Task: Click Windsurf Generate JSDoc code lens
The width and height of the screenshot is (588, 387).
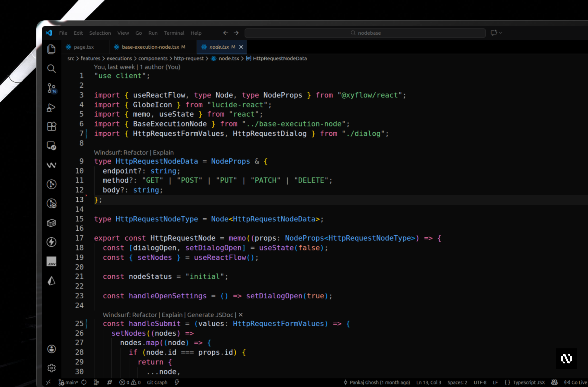Action: (210, 315)
